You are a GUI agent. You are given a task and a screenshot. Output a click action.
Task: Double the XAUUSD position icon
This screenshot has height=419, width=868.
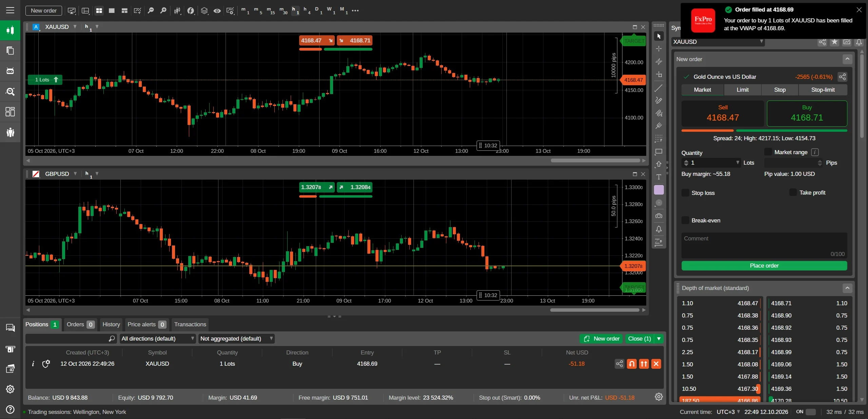tap(643, 364)
